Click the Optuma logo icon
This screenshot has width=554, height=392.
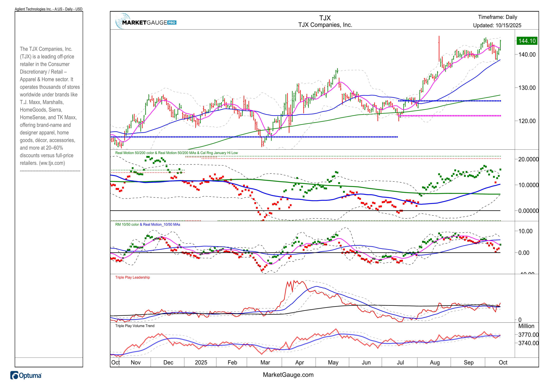[15, 376]
